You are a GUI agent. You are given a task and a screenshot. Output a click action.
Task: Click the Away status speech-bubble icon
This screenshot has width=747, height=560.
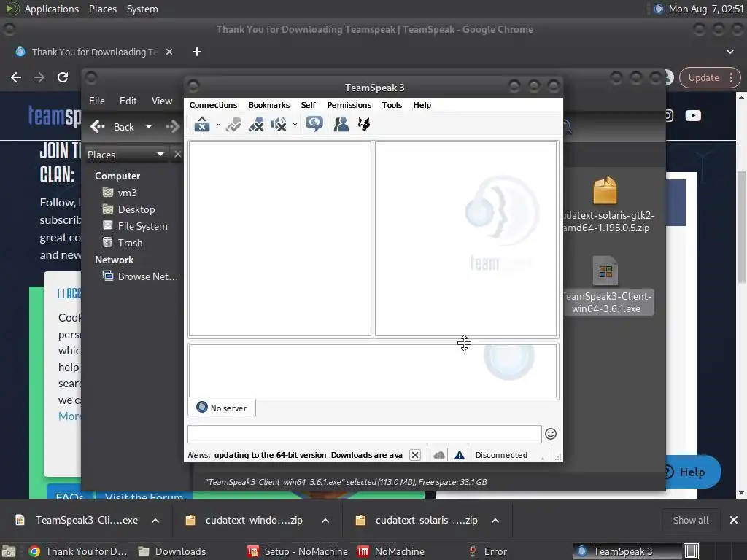click(314, 124)
